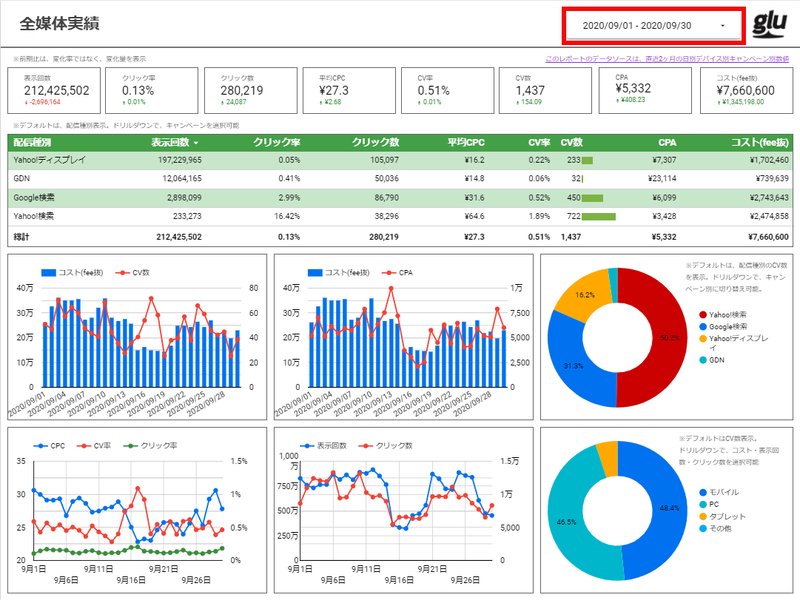Sort table by クリック数 column header
The image size is (800, 600).
376,142
